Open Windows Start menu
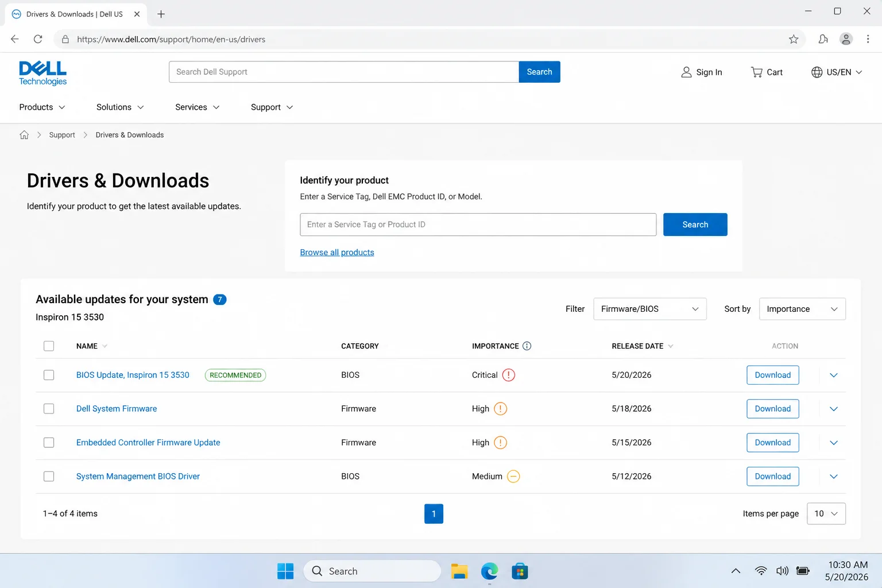 pos(285,571)
